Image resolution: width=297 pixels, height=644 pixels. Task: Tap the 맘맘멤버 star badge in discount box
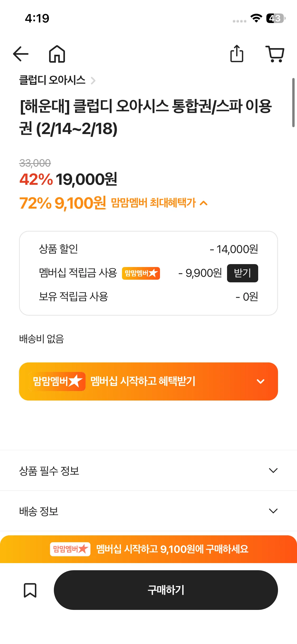coord(141,273)
